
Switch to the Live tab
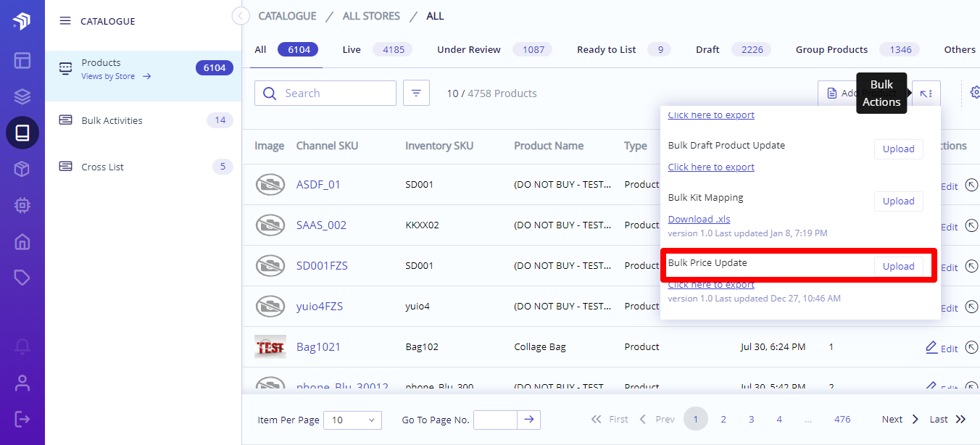click(x=377, y=49)
